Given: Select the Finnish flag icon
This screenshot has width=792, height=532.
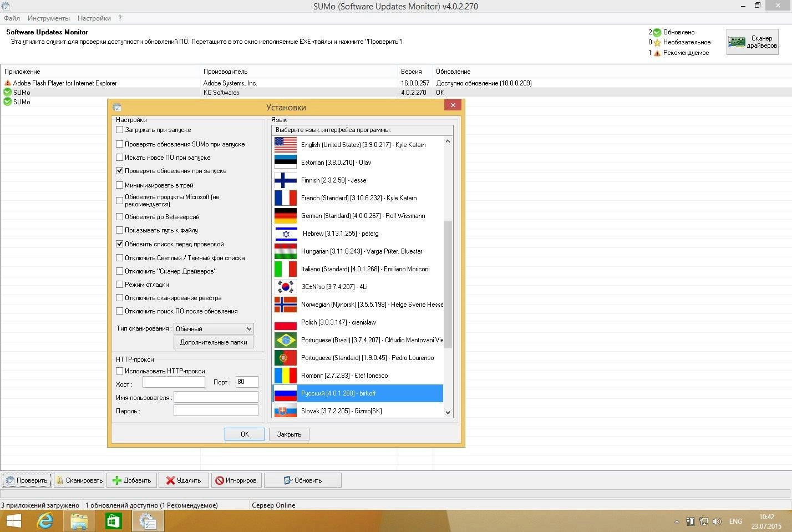Looking at the screenshot, I should click(x=286, y=180).
